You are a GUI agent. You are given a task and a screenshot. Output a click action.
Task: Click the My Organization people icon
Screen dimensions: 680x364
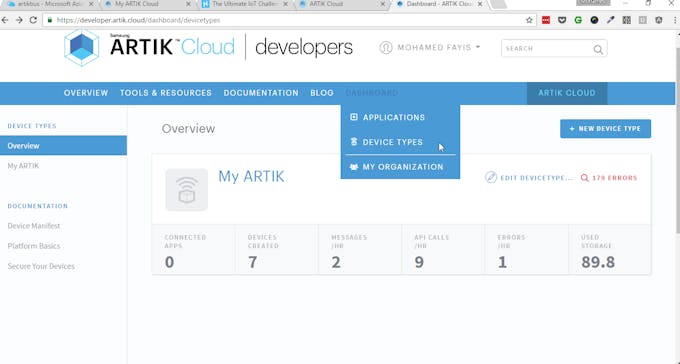coord(354,167)
